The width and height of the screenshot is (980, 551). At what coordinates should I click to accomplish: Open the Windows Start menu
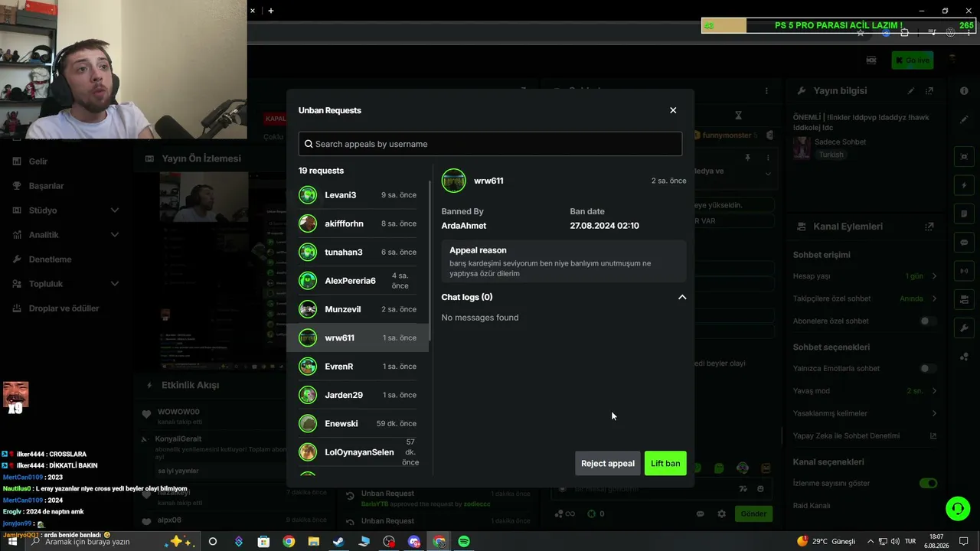point(12,542)
